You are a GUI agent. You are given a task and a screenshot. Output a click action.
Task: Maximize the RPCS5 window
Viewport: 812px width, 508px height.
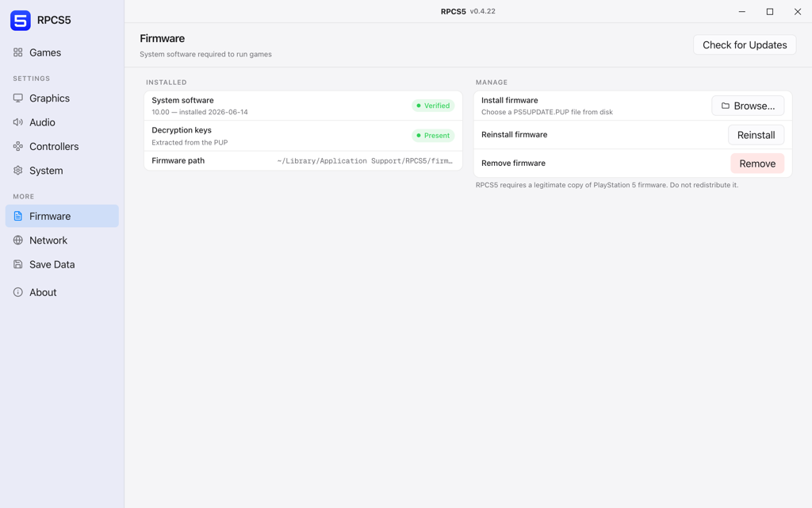click(x=769, y=11)
